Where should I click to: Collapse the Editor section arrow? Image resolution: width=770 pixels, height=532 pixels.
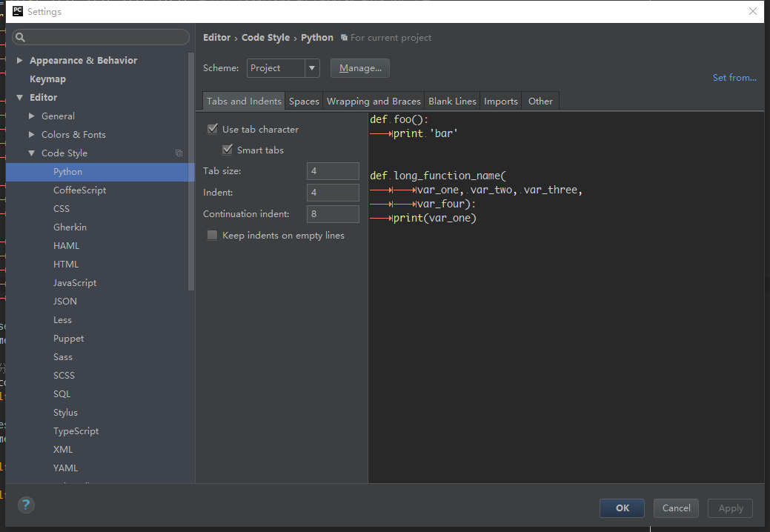tap(20, 98)
